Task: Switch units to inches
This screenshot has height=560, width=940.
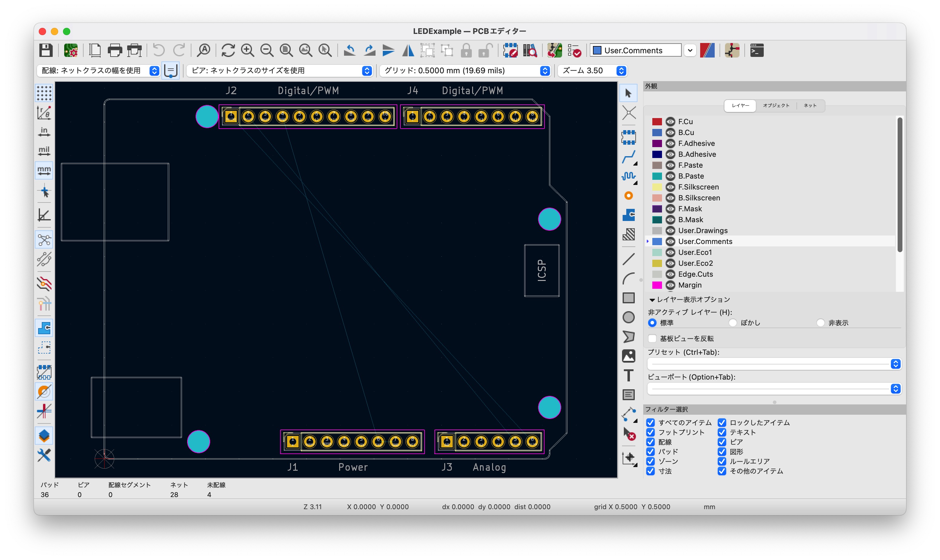Action: 44,132
